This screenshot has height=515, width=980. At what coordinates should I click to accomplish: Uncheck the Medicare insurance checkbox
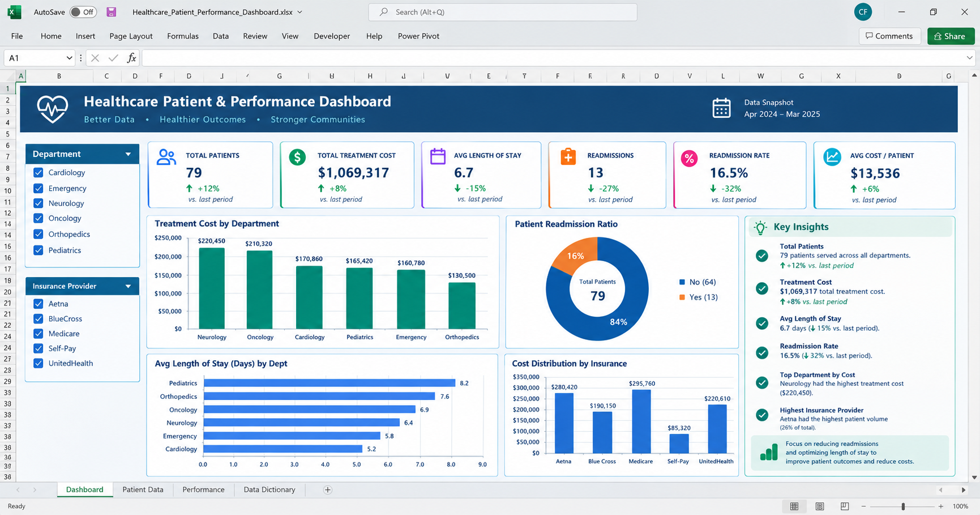pos(38,334)
